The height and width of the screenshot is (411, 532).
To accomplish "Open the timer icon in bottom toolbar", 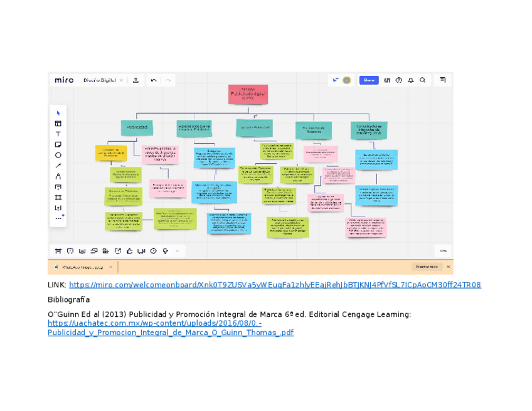I will [153, 251].
